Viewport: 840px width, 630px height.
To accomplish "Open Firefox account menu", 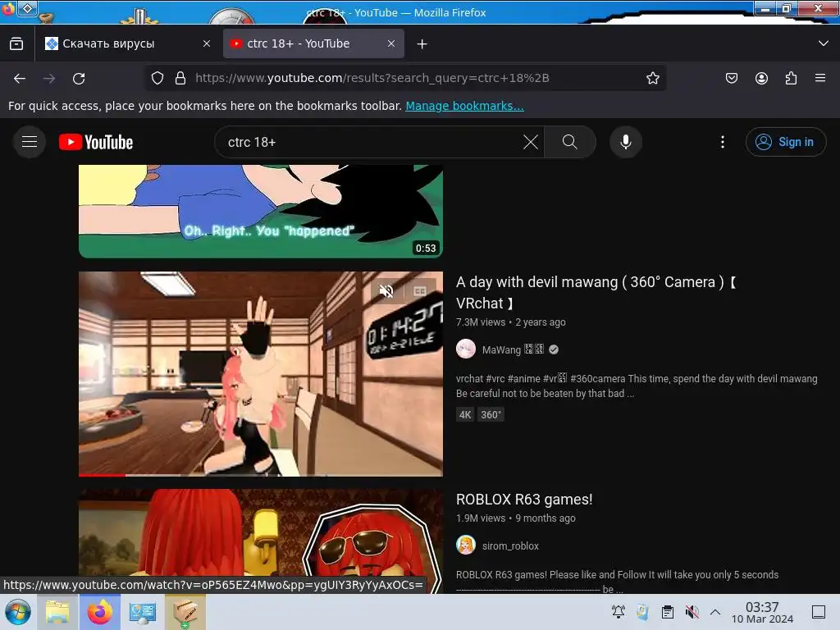I will [761, 78].
